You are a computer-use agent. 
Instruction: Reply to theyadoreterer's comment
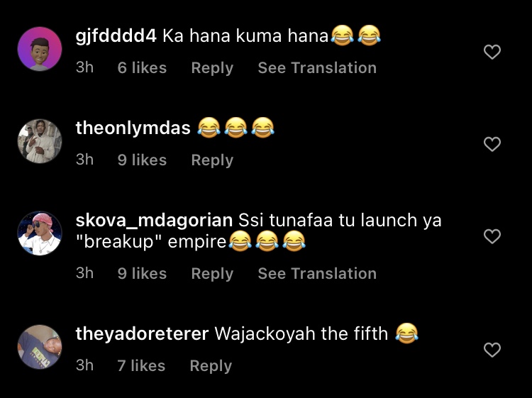pos(211,366)
